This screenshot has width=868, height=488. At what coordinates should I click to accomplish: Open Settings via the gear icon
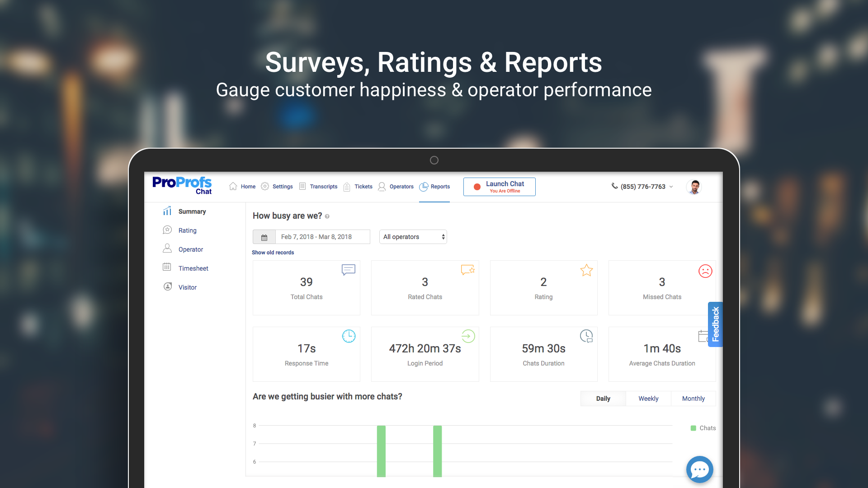pyautogui.click(x=264, y=186)
